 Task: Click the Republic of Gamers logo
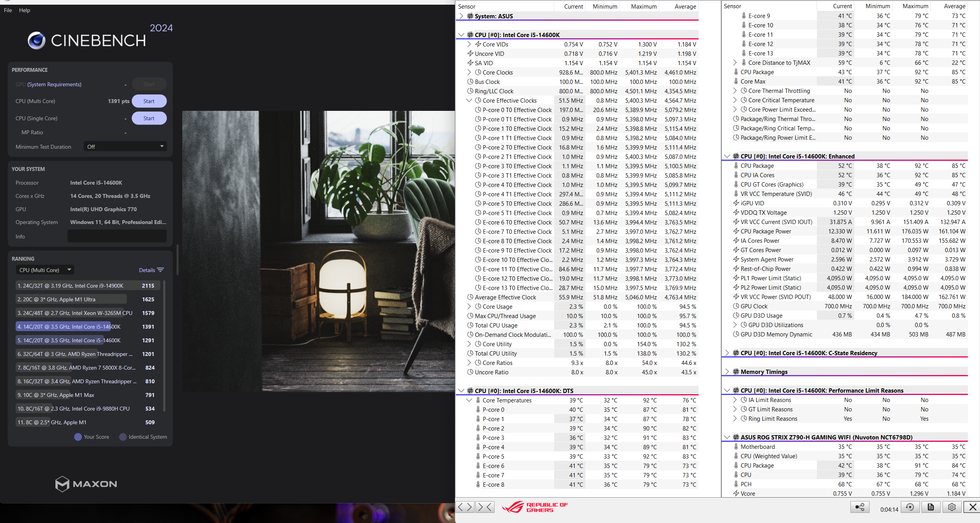pyautogui.click(x=535, y=507)
